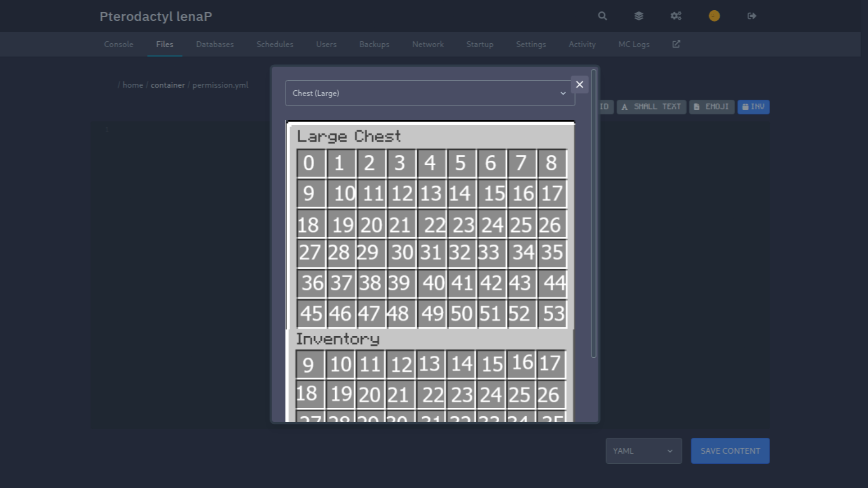Open the YAML language dropdown

(644, 451)
